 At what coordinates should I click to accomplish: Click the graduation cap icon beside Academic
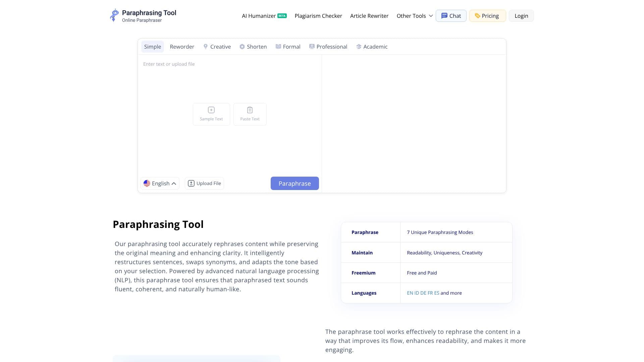pos(359,47)
